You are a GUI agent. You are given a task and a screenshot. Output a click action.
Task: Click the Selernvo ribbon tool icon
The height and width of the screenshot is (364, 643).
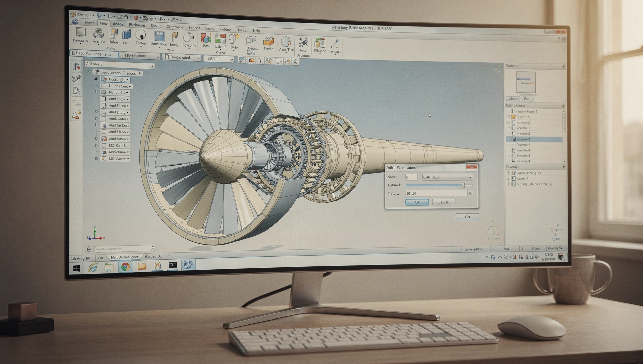[x=98, y=34]
